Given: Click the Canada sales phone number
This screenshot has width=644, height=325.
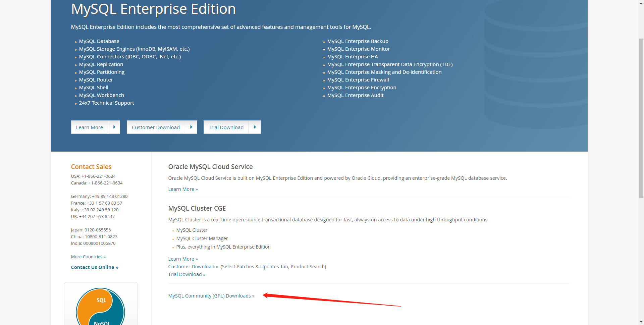Looking at the screenshot, I should click(106, 183).
